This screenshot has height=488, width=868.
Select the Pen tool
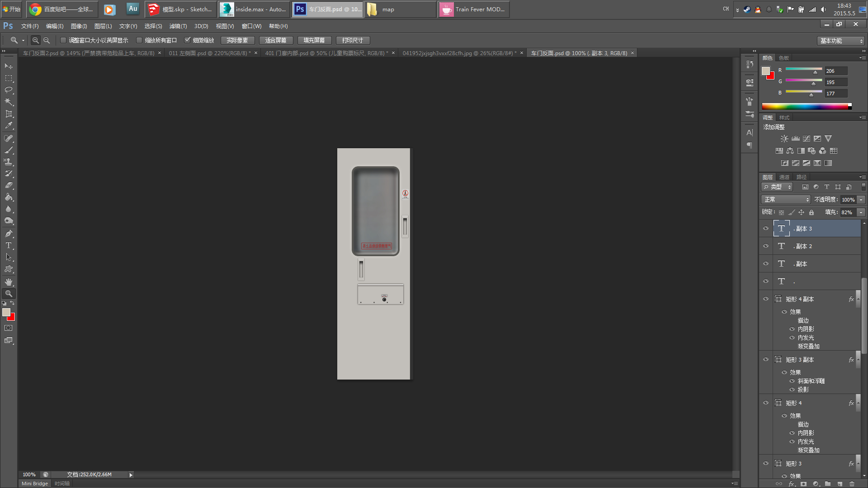[x=9, y=234]
